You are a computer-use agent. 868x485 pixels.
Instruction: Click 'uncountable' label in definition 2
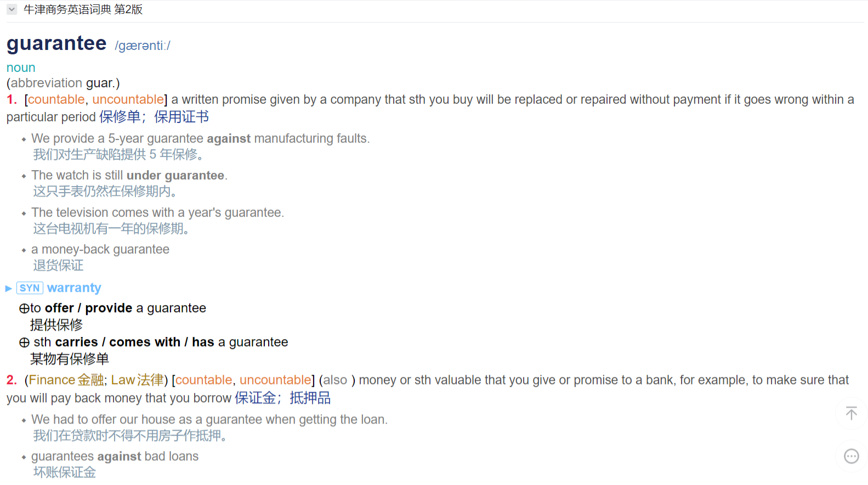[275, 380]
